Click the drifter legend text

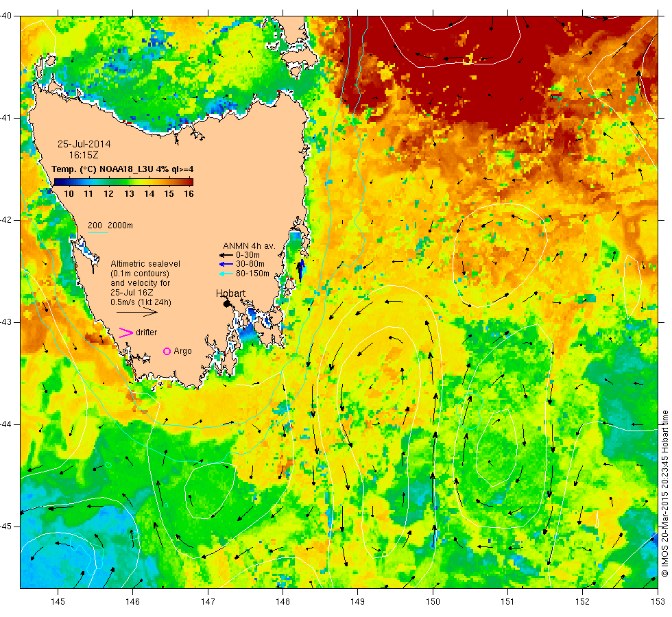click(147, 332)
